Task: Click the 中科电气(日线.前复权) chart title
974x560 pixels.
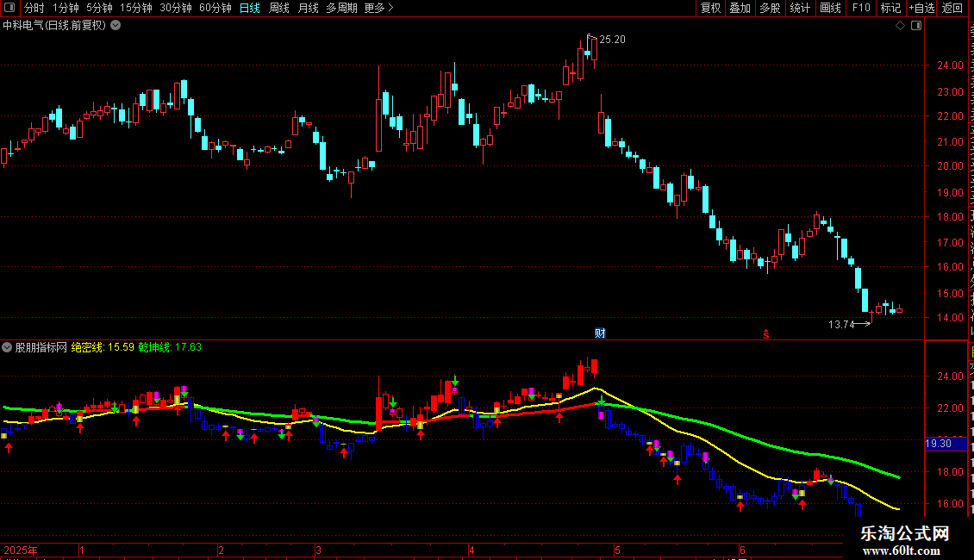Action: pos(54,26)
